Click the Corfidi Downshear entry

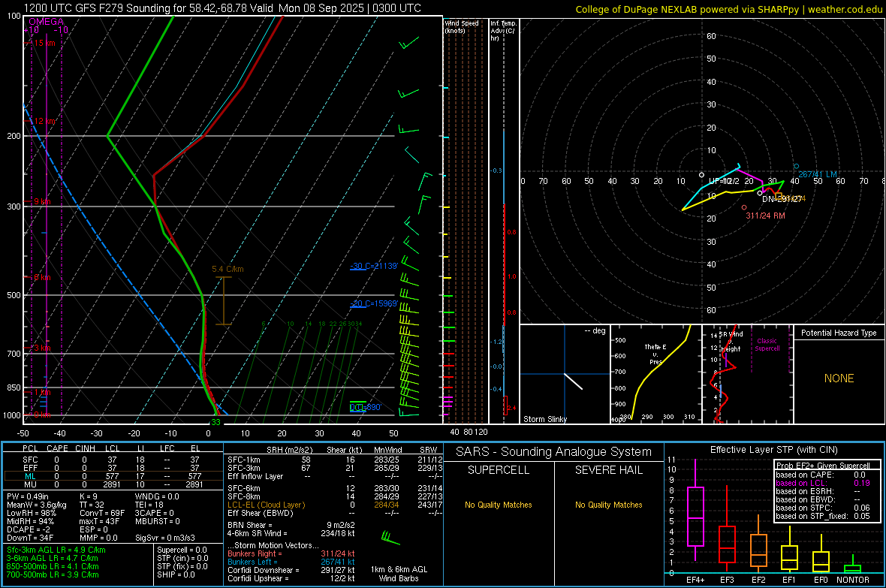(x=291, y=570)
